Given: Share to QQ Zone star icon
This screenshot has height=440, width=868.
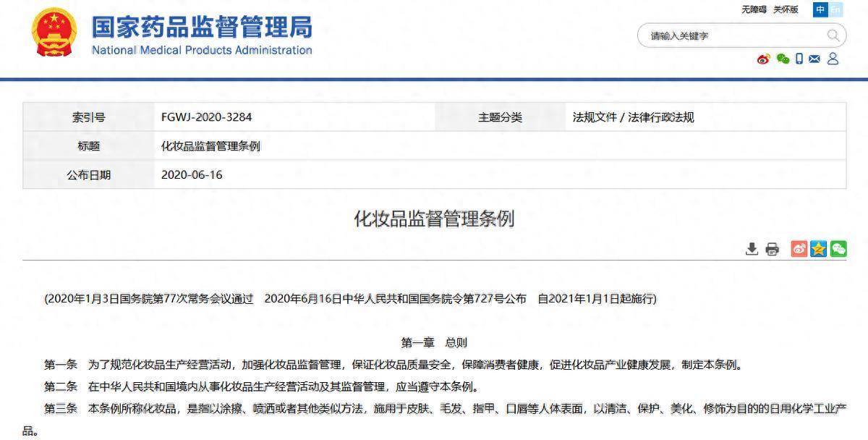Looking at the screenshot, I should click(x=818, y=248).
